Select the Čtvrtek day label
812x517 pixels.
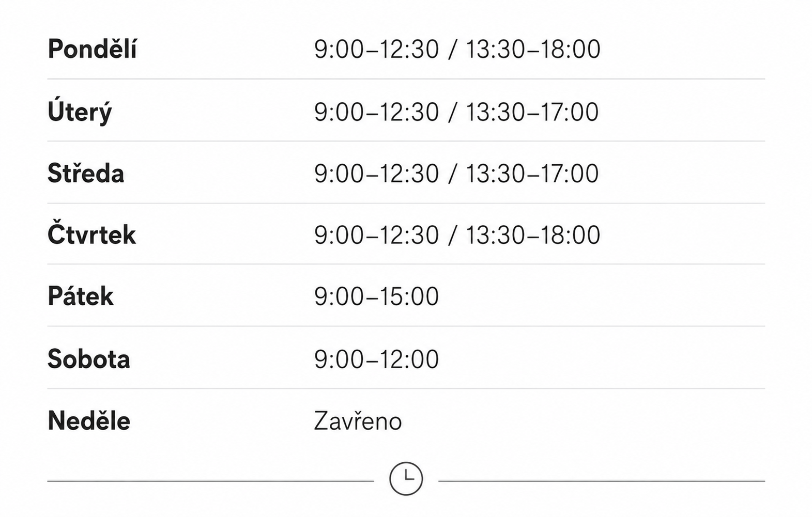pyautogui.click(x=91, y=233)
